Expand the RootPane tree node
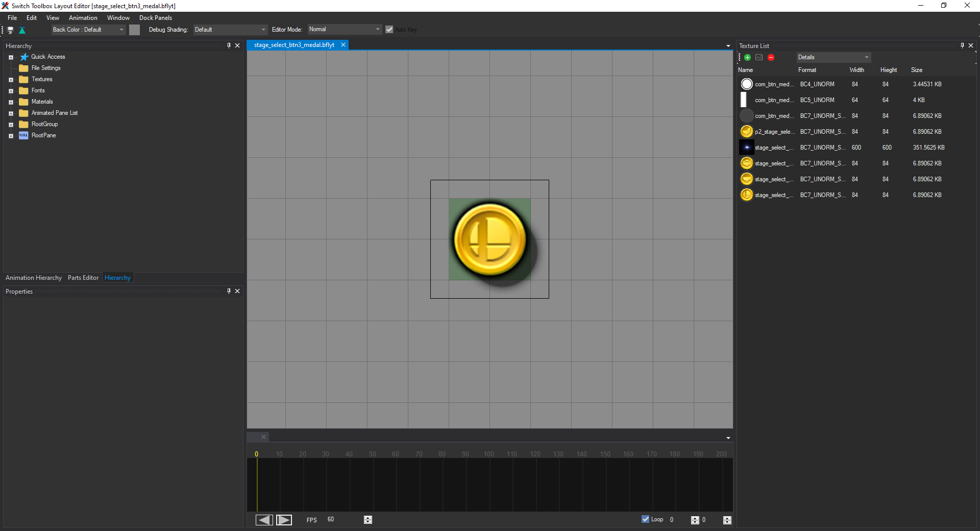 pyautogui.click(x=11, y=136)
